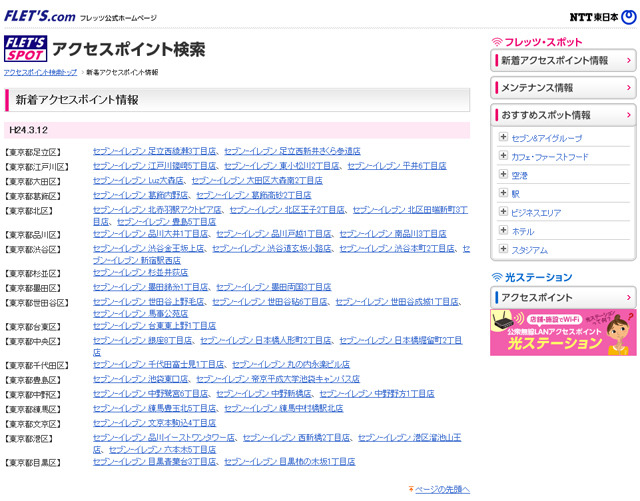Open セブン-イレブン 足立西新井さくら参道店 link
The width and height of the screenshot is (640, 501).
(292, 151)
